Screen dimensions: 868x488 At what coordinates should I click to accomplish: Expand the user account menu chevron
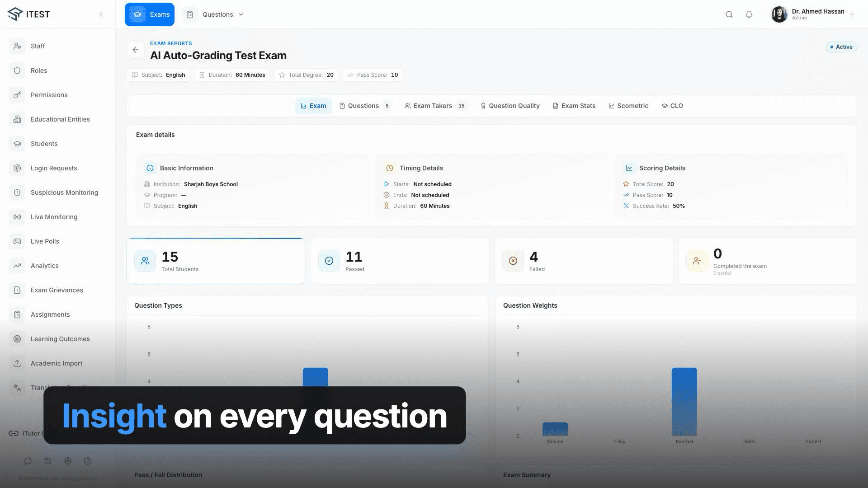852,14
